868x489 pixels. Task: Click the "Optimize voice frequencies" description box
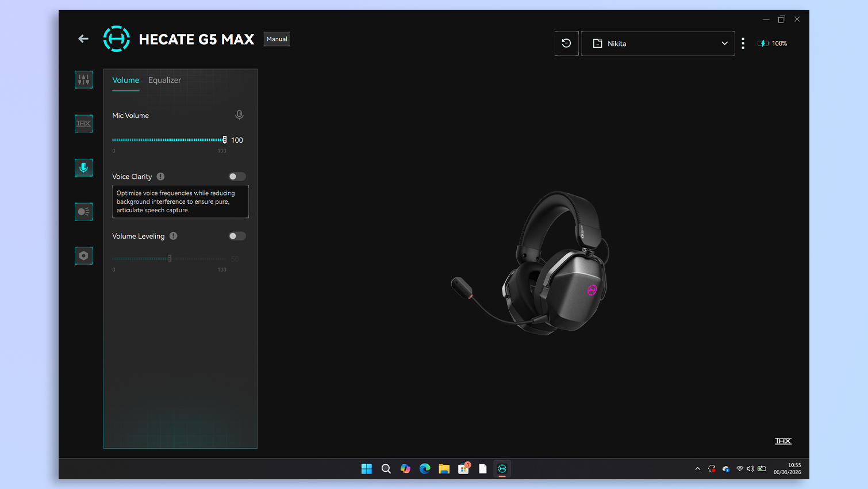pos(180,201)
